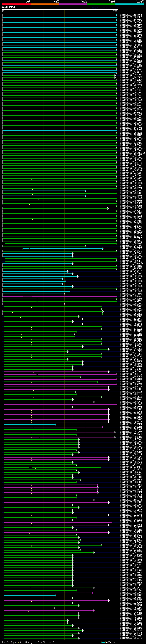Screen dimensions: 146x644
Task: Open hit UniRef100_C5Y8P7
Action: 131,25
